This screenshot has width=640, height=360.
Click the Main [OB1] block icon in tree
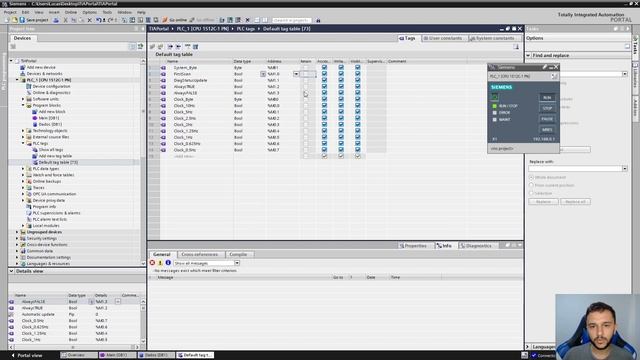(35, 118)
